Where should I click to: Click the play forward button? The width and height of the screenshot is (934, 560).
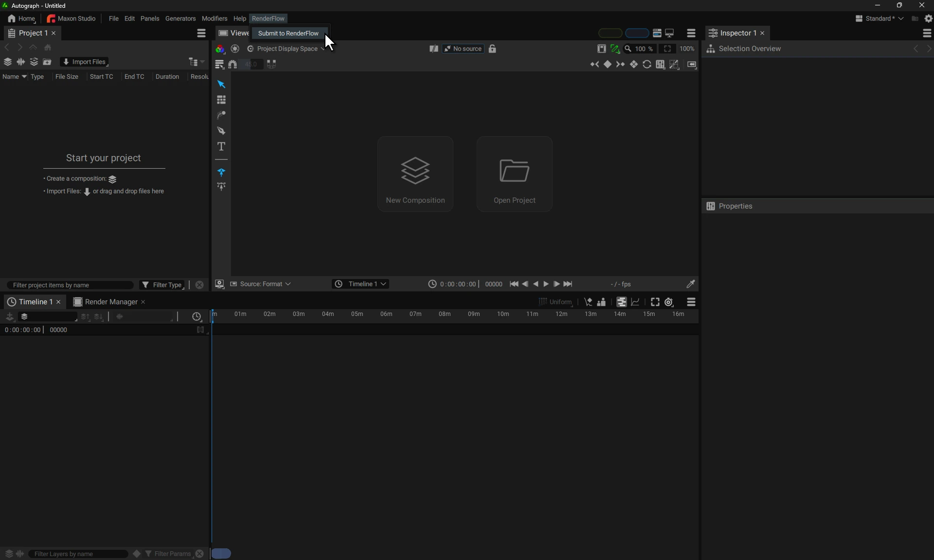pos(546,284)
